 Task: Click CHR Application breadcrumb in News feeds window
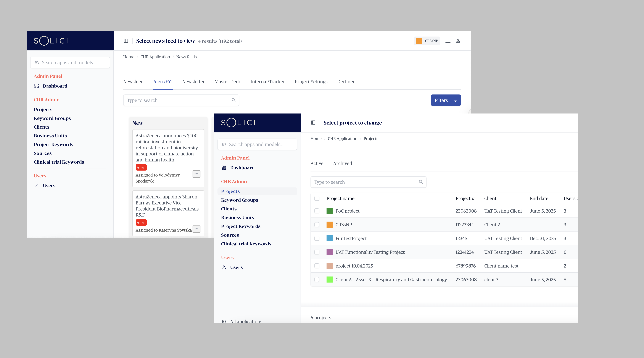pyautogui.click(x=155, y=57)
